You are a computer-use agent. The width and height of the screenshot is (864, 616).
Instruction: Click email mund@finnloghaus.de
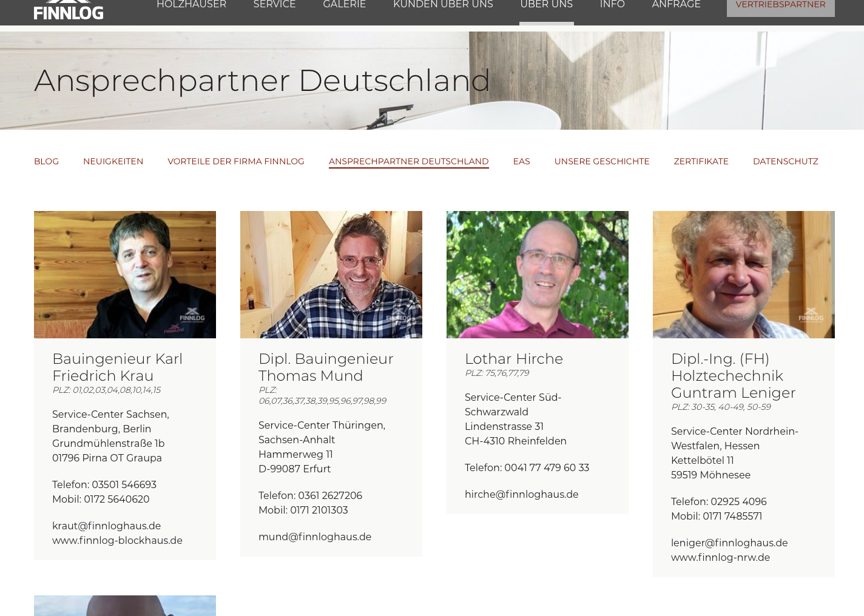(315, 537)
